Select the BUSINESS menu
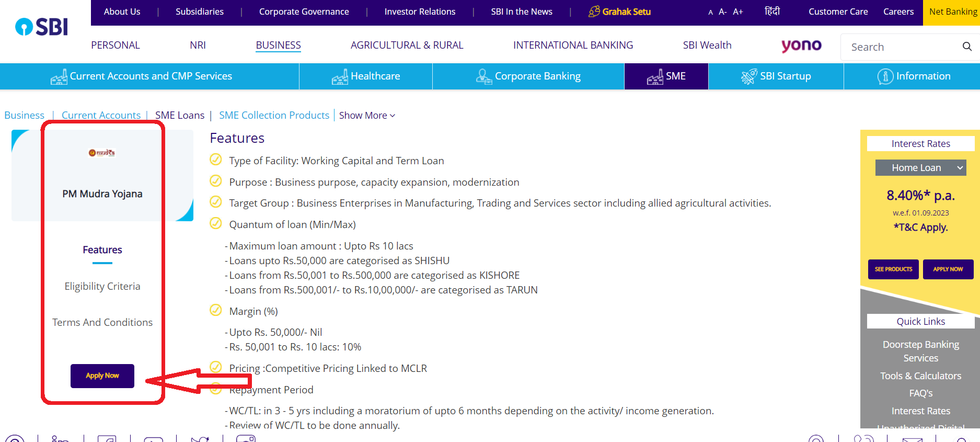This screenshot has height=442, width=980. 278,45
